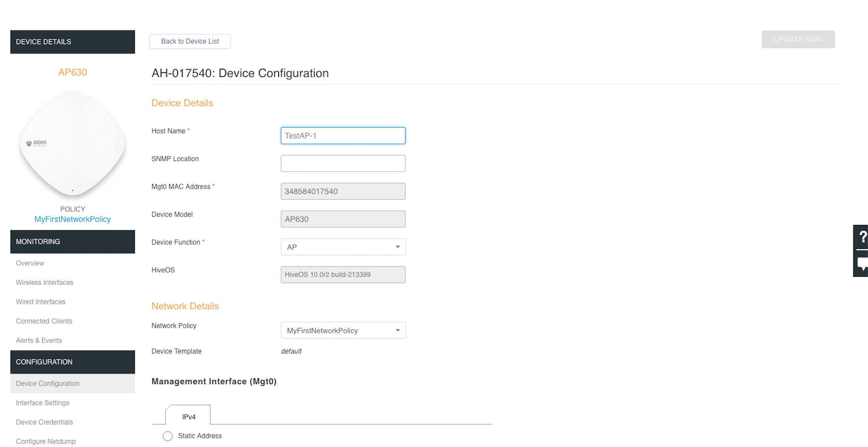Click the 'Management Interface (Mgt0)' heading

pos(214,382)
